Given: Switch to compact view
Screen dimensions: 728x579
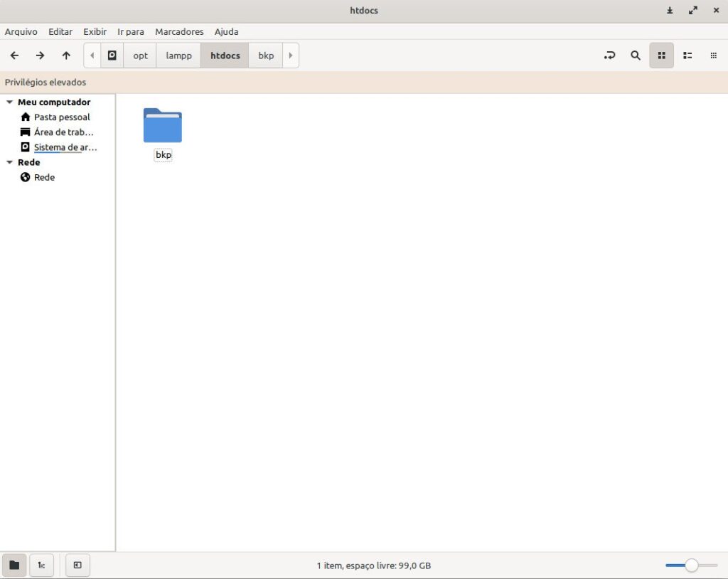Looking at the screenshot, I should pos(713,55).
